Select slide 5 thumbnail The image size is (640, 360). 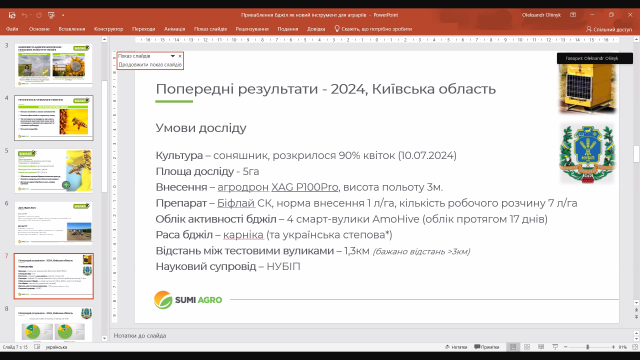tap(53, 171)
